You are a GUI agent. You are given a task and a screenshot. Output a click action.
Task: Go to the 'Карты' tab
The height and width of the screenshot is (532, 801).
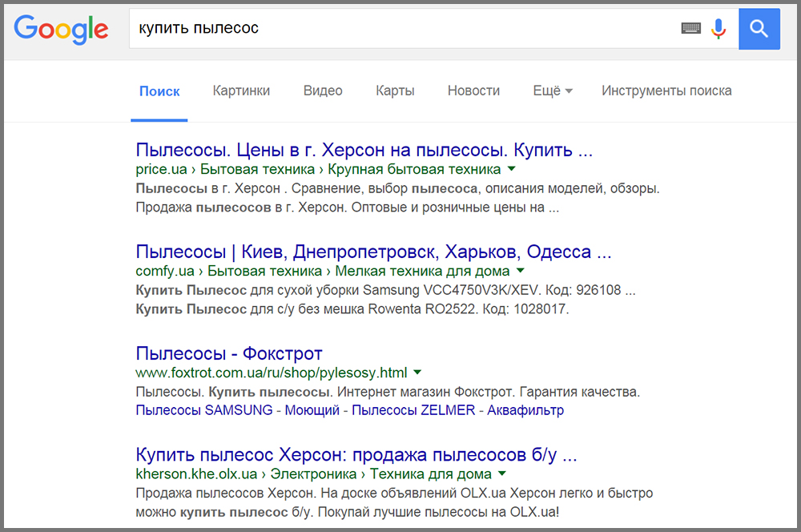(x=395, y=91)
